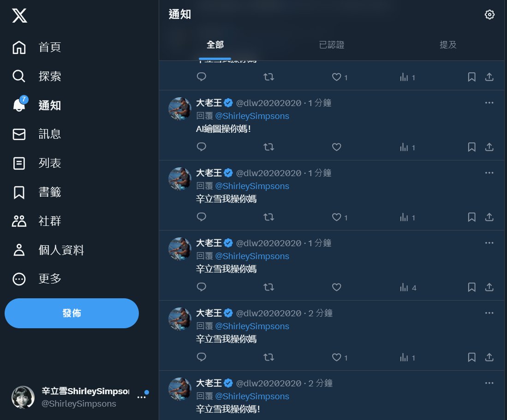The width and height of the screenshot is (507, 420).
Task: Open 大老王 avatar on AI繪圖 post
Action: coord(180,108)
